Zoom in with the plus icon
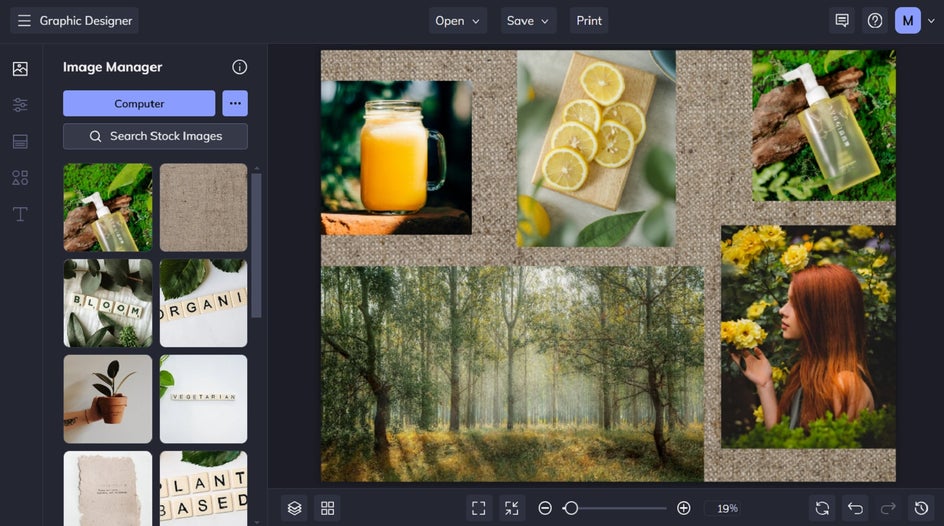 pos(683,508)
